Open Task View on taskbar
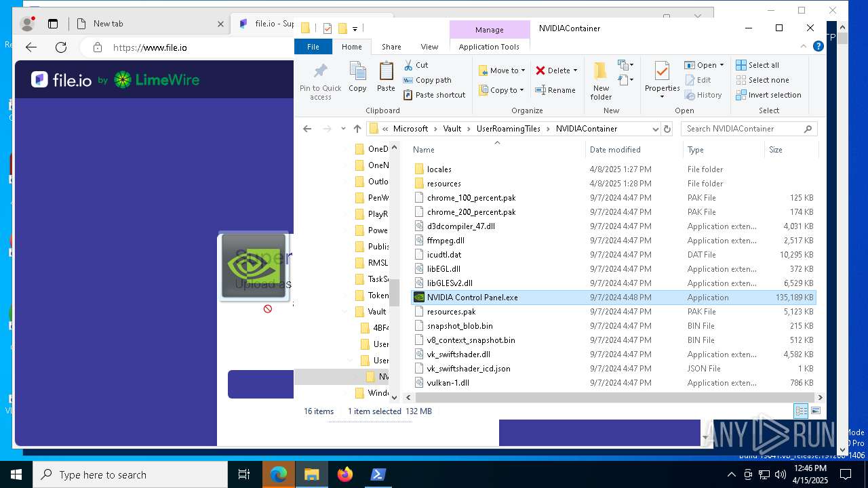Screen dimensions: 868x488 click(x=244, y=474)
